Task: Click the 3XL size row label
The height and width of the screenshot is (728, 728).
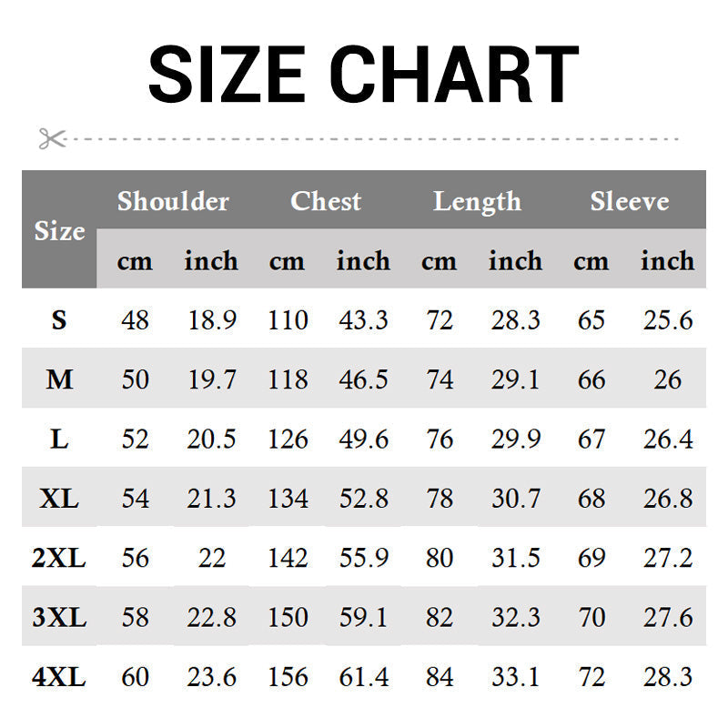Action: 59,617
